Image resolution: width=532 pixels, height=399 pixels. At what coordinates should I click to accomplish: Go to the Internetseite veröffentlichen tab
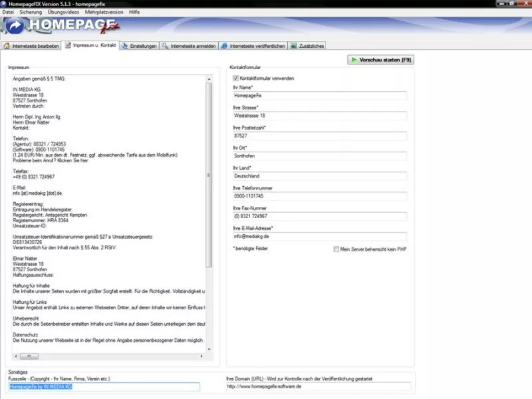point(254,46)
